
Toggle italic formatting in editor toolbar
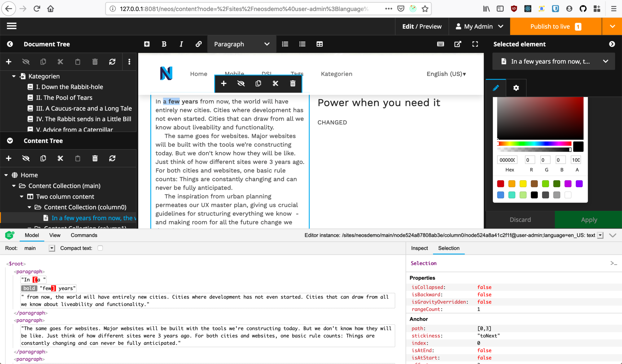point(181,44)
